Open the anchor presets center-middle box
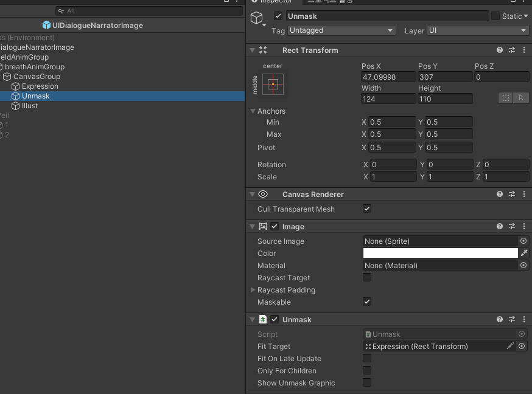This screenshot has height=394, width=532. point(273,84)
